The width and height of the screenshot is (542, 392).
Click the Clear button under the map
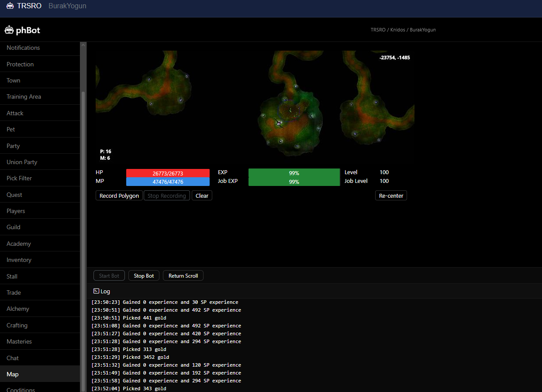(x=202, y=196)
